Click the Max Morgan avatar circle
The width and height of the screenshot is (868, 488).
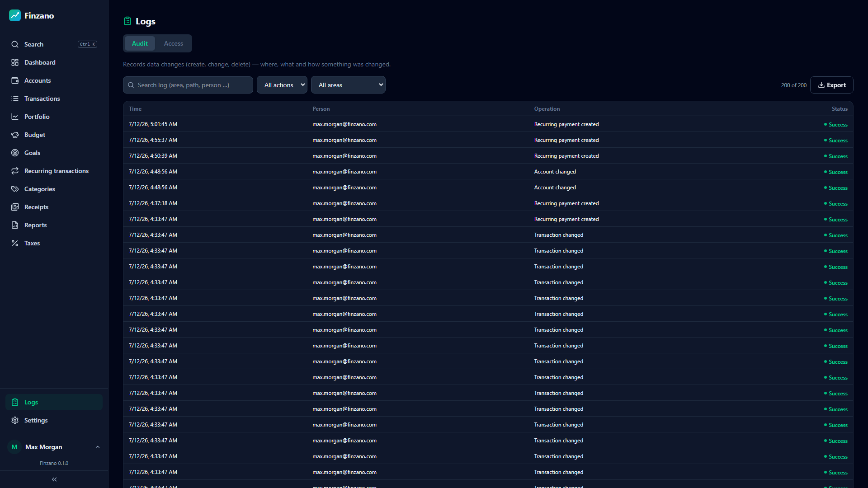click(x=14, y=447)
